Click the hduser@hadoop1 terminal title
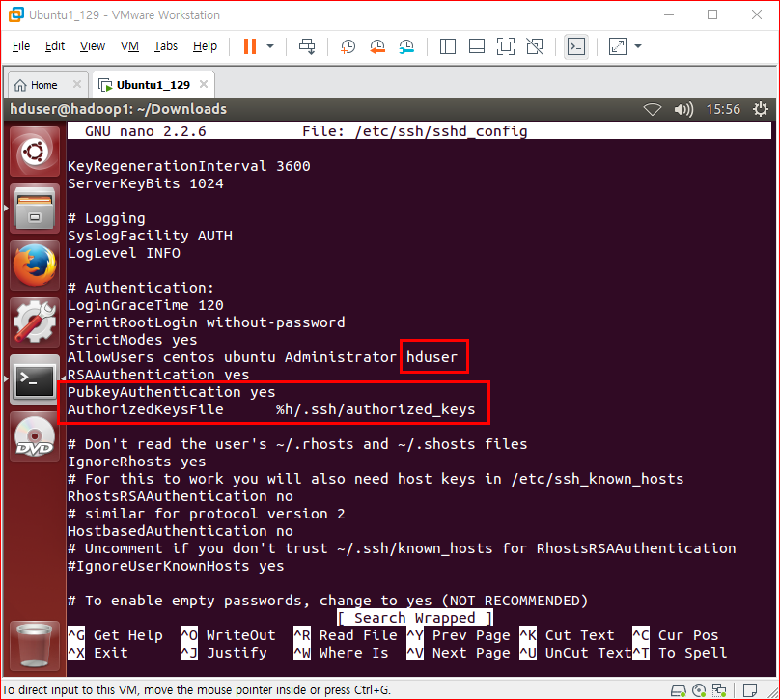780x700 pixels. (119, 109)
